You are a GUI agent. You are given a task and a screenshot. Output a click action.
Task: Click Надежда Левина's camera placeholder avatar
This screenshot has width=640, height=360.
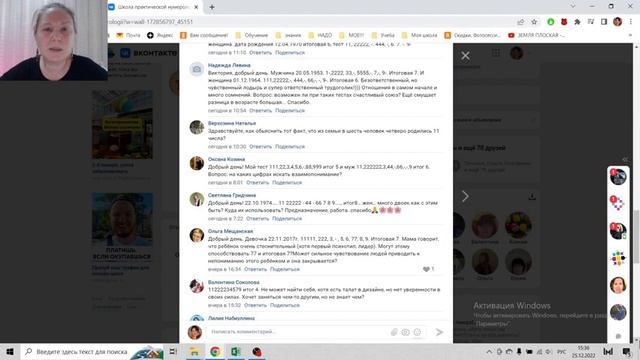[x=197, y=69]
